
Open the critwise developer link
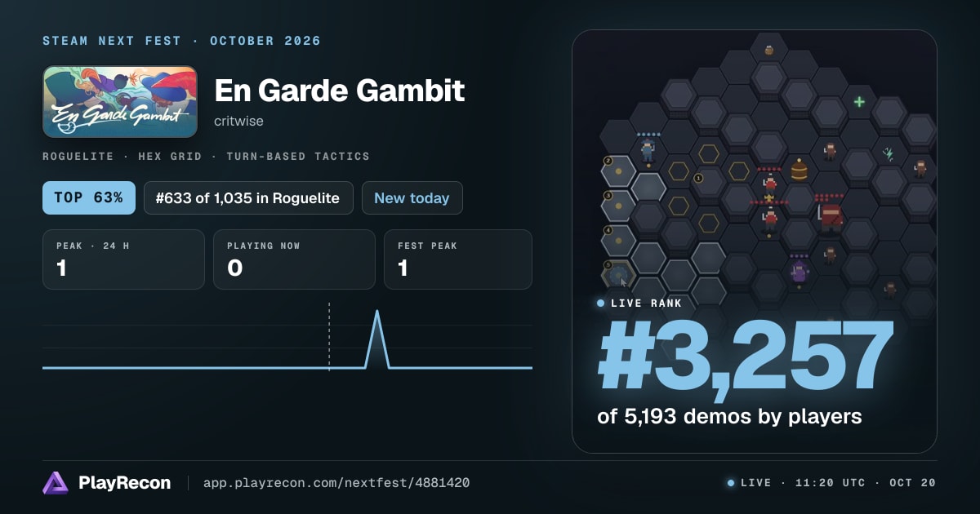238,121
